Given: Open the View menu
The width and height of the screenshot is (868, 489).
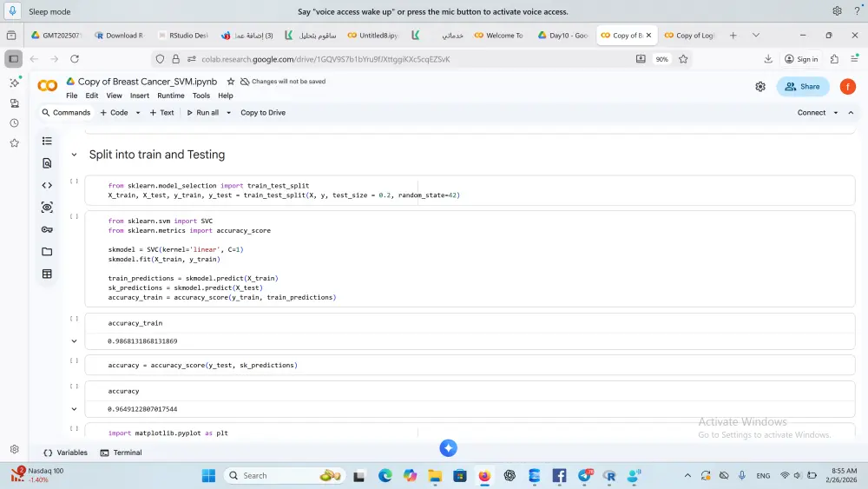Looking at the screenshot, I should click(x=114, y=96).
